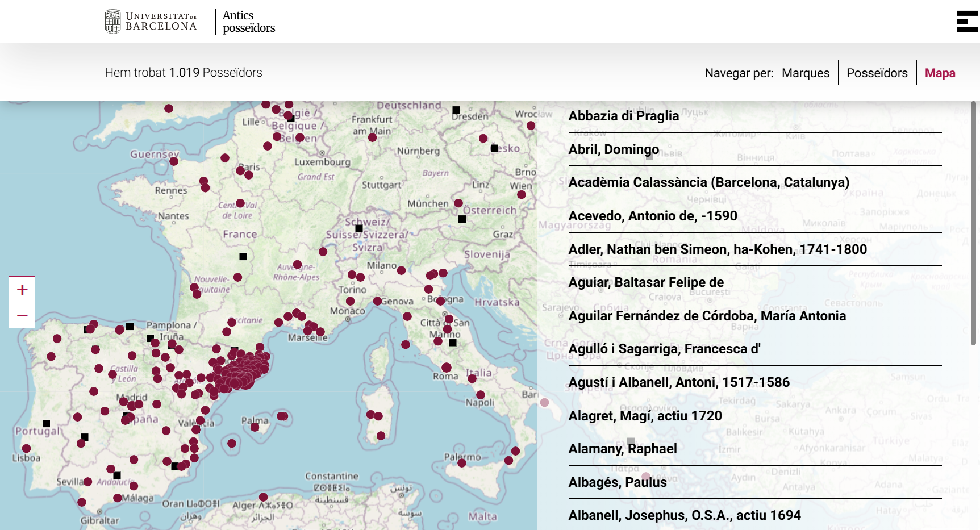Select Acadèmia Calassància (Barcelona, Catalunya)

click(x=708, y=182)
